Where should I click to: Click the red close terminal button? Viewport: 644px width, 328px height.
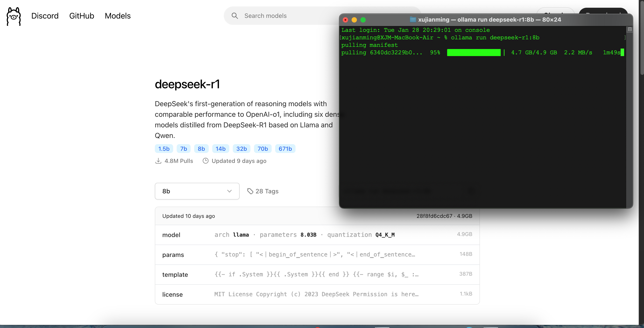click(x=345, y=20)
